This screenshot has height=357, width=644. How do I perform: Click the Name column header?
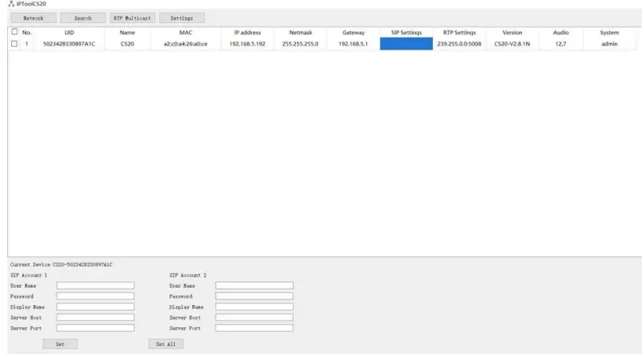coord(128,32)
